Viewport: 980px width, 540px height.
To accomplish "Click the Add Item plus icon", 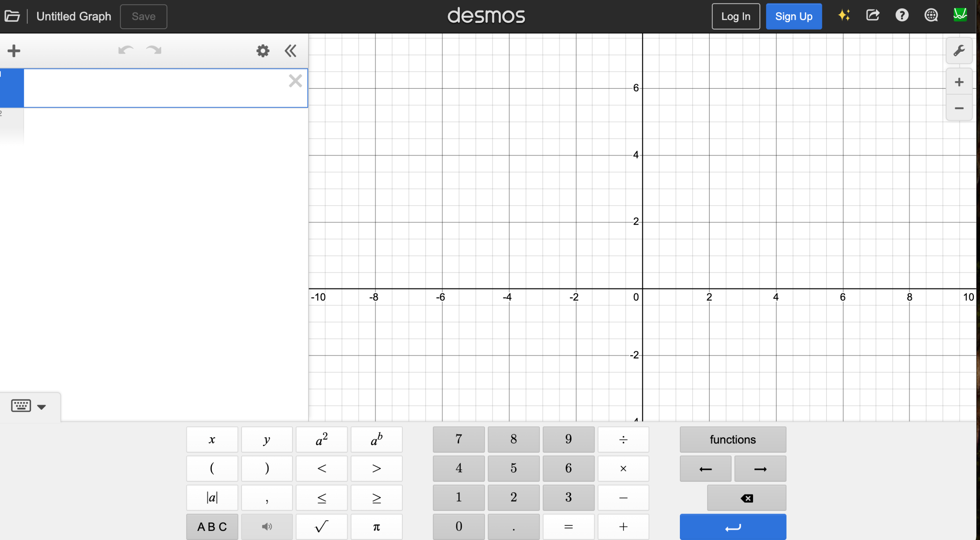I will [14, 51].
